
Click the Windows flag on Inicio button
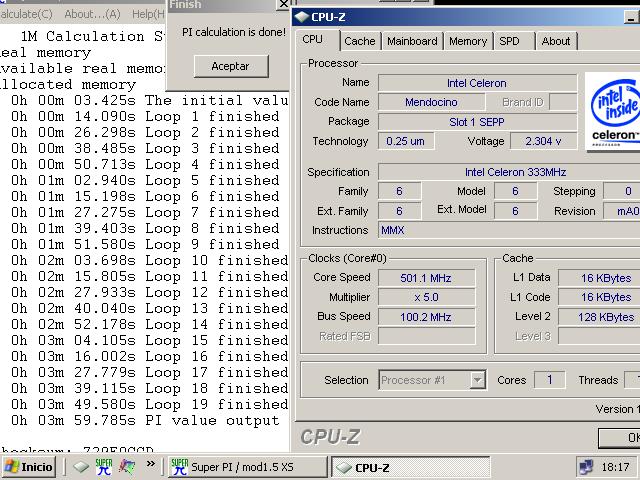pos(11,467)
